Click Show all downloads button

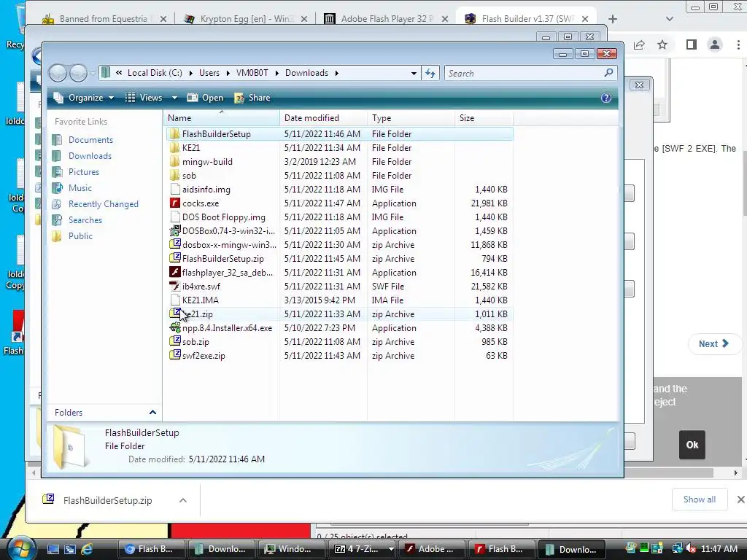point(700,499)
